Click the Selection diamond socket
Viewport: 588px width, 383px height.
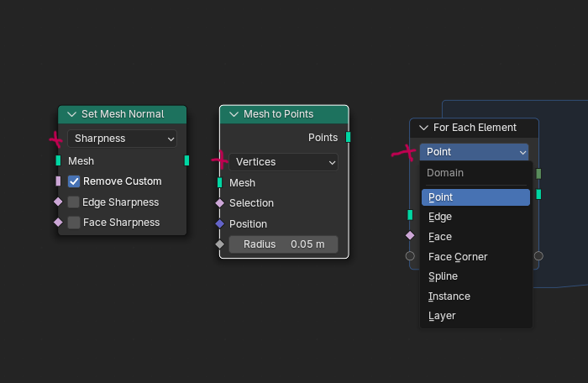pyautogui.click(x=220, y=203)
